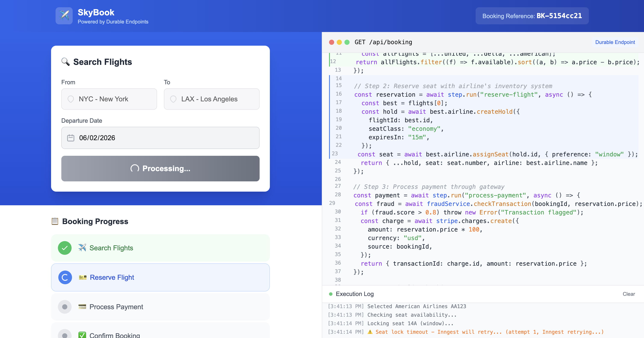Open the Departure Date 06/02/2026 picker
644x338 pixels.
point(160,138)
